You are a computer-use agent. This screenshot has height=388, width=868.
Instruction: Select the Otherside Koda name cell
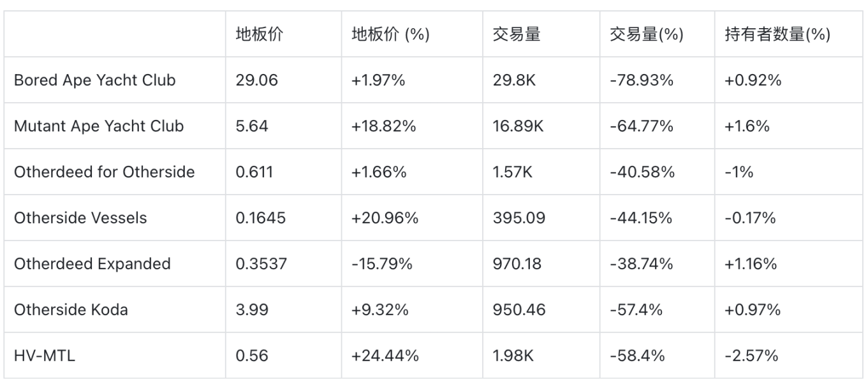[x=71, y=310]
